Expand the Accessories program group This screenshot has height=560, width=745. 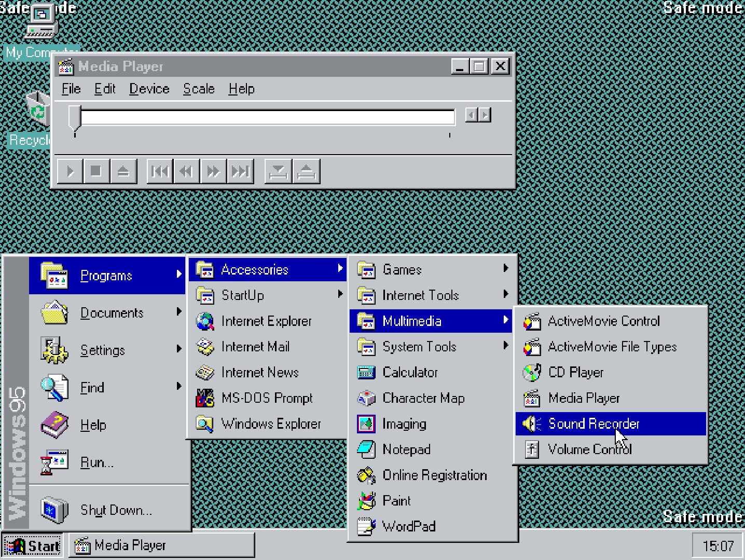[268, 269]
